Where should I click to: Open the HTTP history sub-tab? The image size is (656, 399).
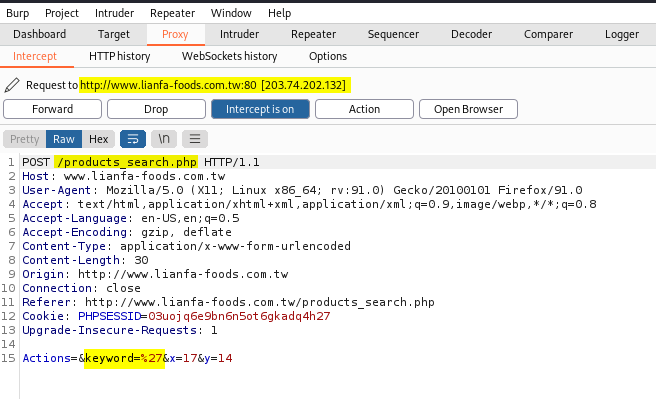coord(120,56)
